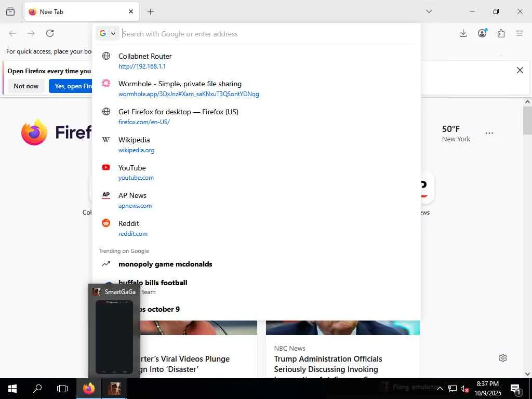Click Not now on default browser prompt
This screenshot has width=532, height=399.
coord(26,86)
